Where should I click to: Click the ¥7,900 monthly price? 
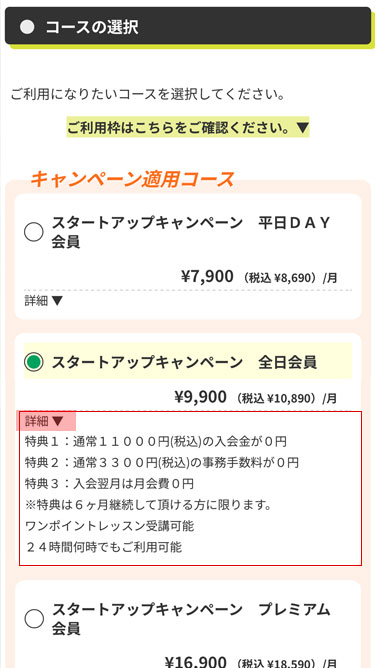pos(207,276)
